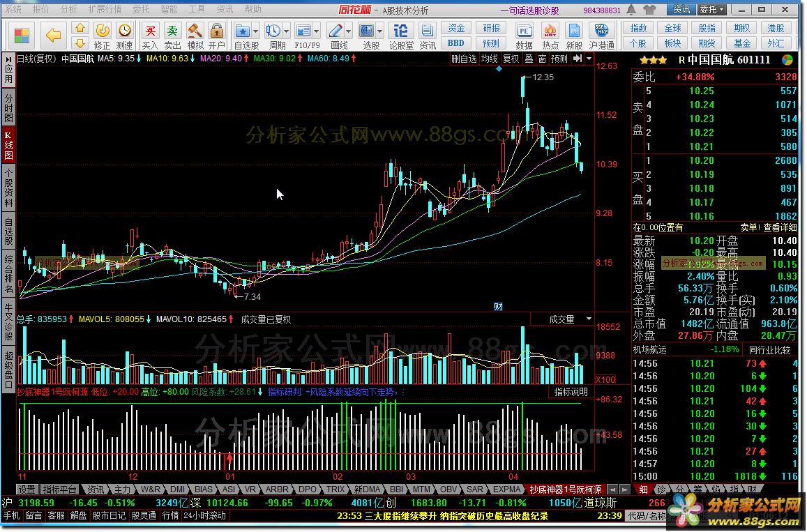
Task: Click the pie chart icon beside 601111
Action: tap(787, 60)
